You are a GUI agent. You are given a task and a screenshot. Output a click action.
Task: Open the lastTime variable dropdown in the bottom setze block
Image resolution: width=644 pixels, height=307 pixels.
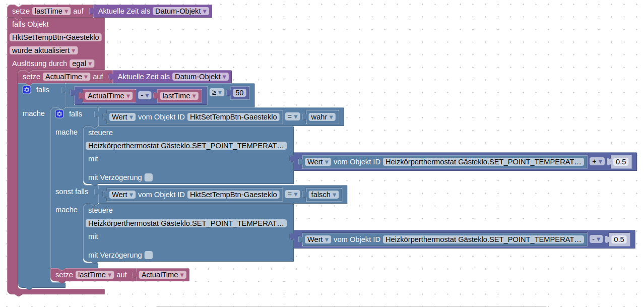(95, 275)
